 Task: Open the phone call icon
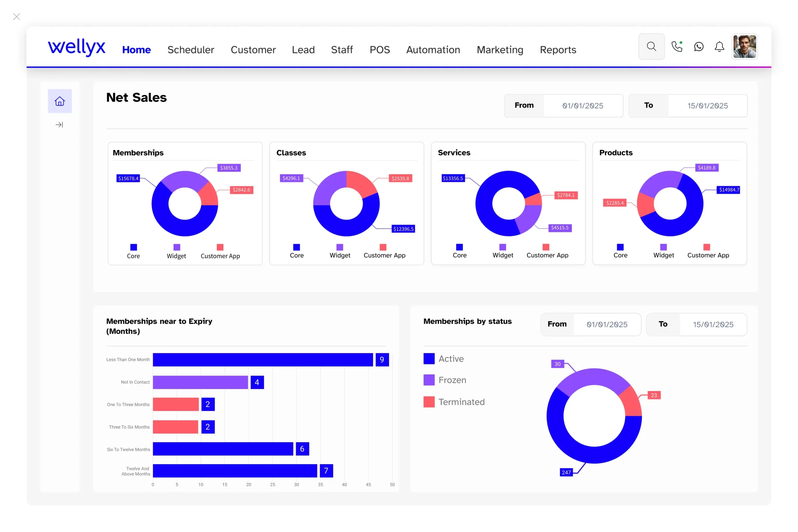(676, 46)
